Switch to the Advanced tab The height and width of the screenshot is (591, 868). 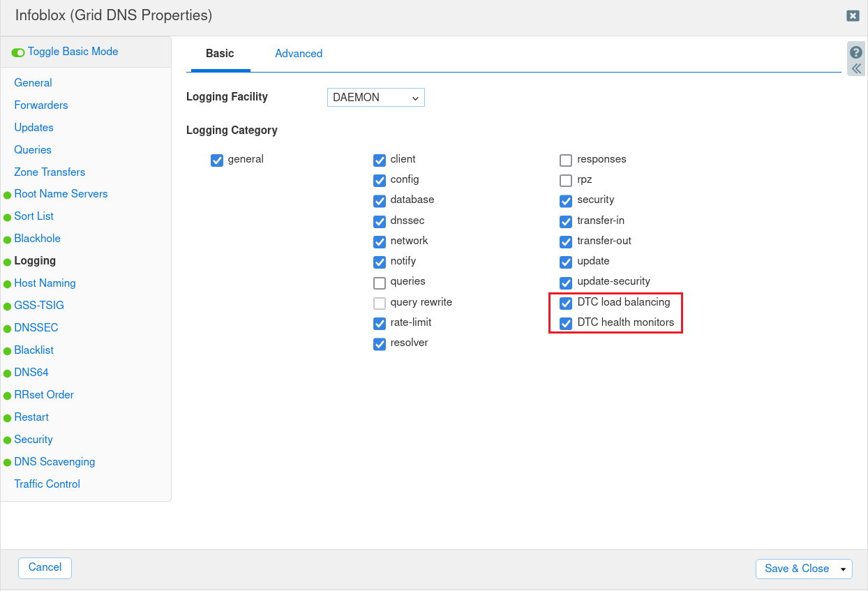299,54
